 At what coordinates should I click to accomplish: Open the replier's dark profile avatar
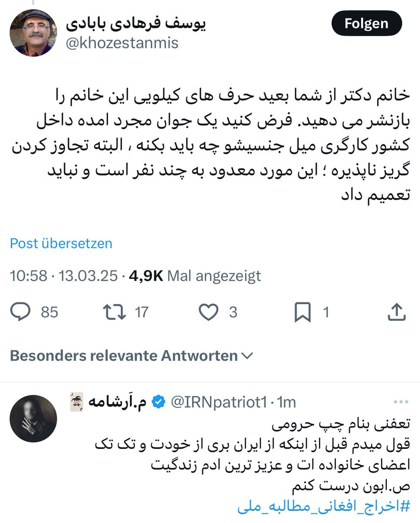[33, 419]
